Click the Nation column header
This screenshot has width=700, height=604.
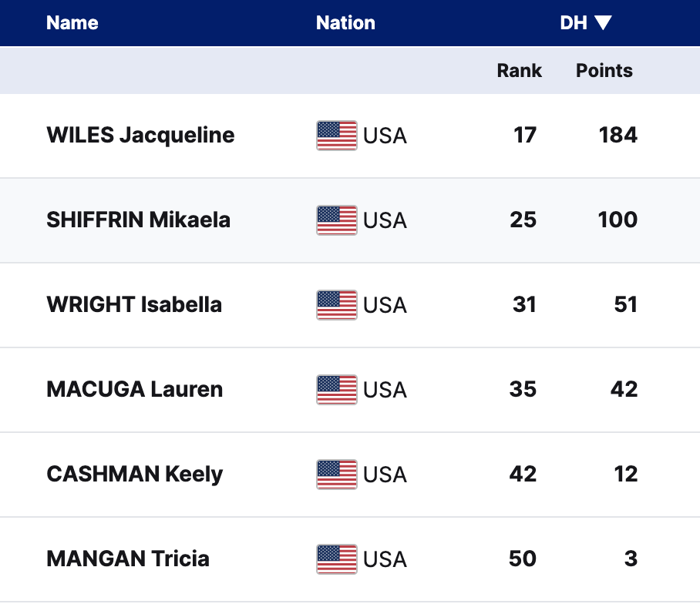[345, 23]
